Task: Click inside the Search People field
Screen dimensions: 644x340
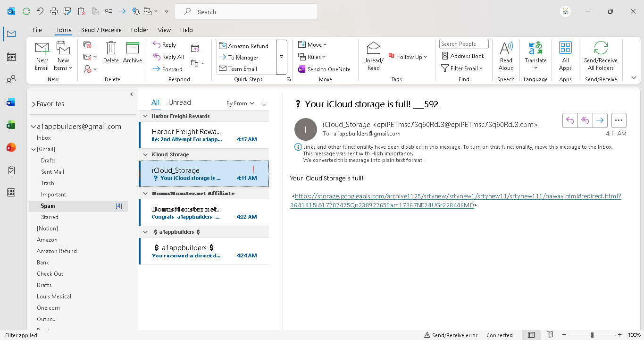Action: (463, 43)
